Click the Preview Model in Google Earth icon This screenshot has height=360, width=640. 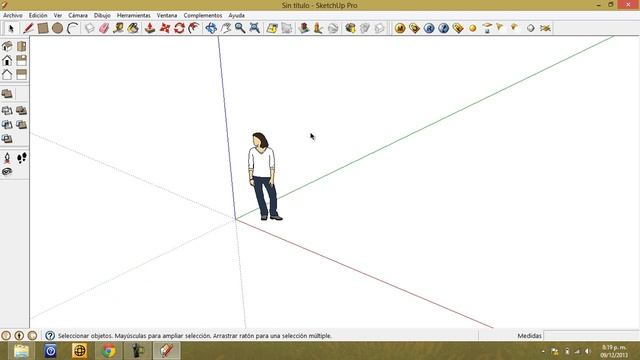point(333,28)
